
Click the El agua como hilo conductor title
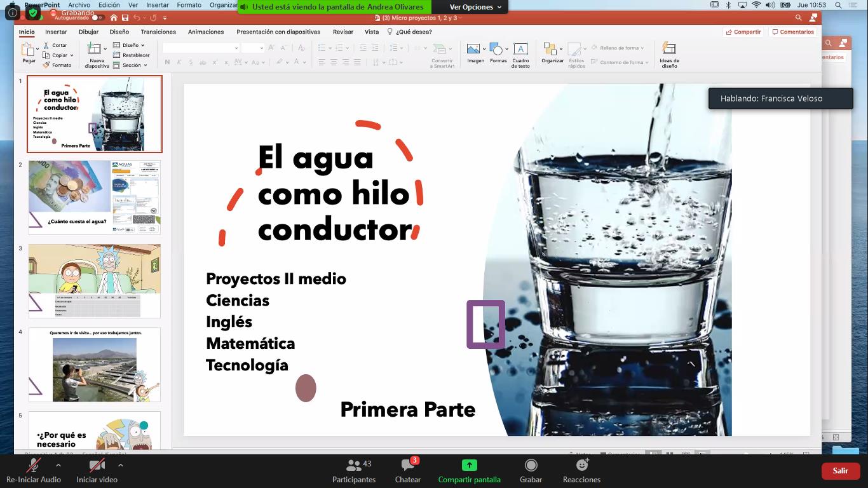[x=335, y=194]
